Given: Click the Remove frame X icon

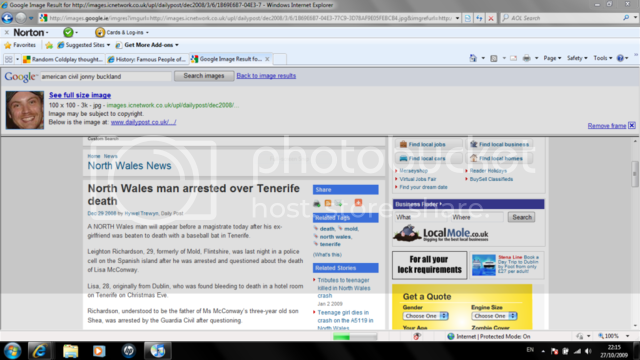Looking at the screenshot, I should (x=632, y=125).
